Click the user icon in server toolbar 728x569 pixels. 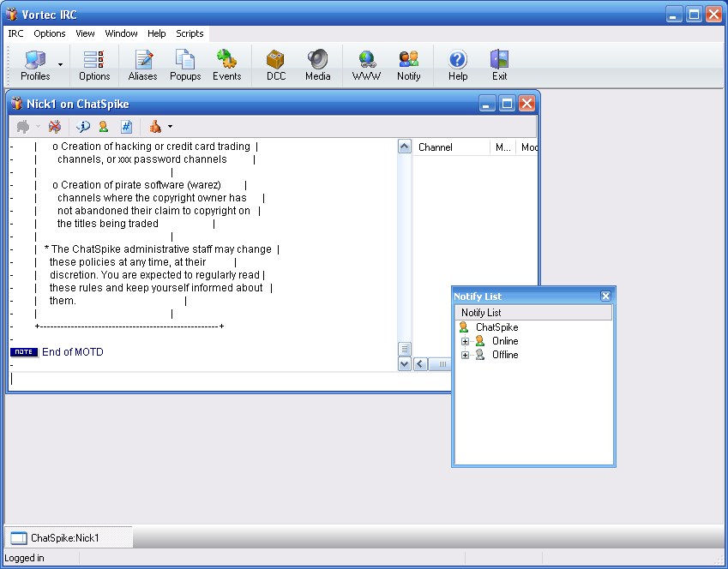[x=103, y=126]
